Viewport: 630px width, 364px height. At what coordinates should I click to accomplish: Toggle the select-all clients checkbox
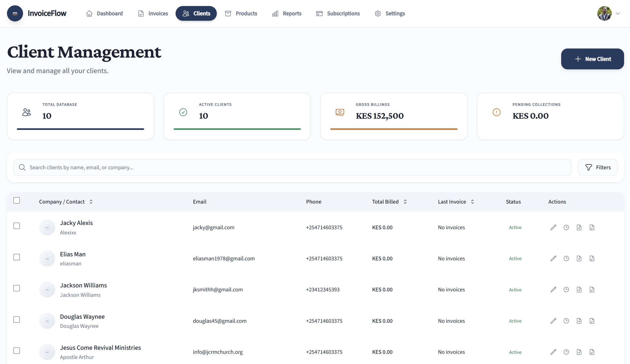(x=17, y=200)
